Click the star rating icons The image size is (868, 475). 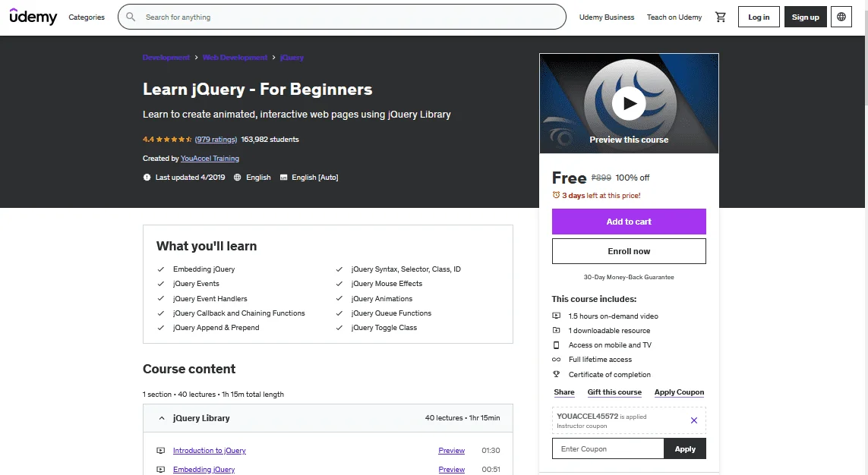pyautogui.click(x=174, y=140)
